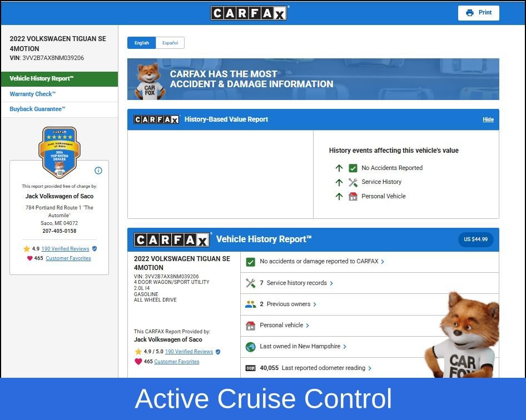Open the Buyback Guarantee section
The height and width of the screenshot is (420, 526).
pos(37,109)
